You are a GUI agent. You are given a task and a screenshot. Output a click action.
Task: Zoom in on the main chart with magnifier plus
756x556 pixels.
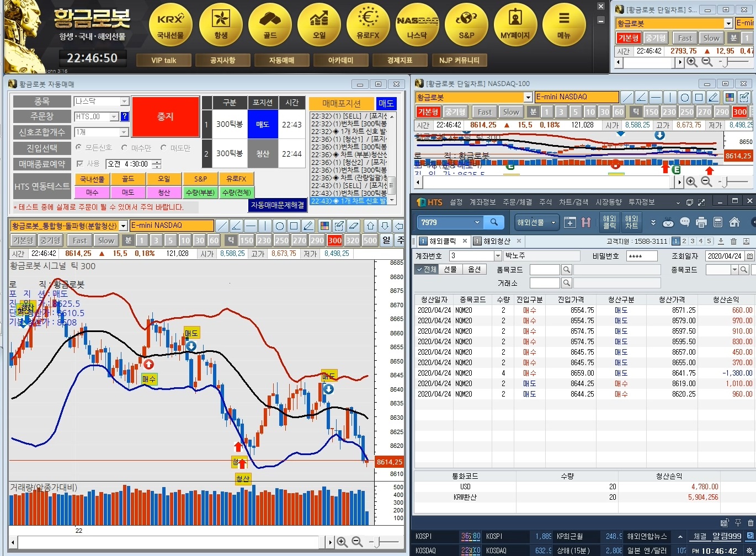point(342,542)
